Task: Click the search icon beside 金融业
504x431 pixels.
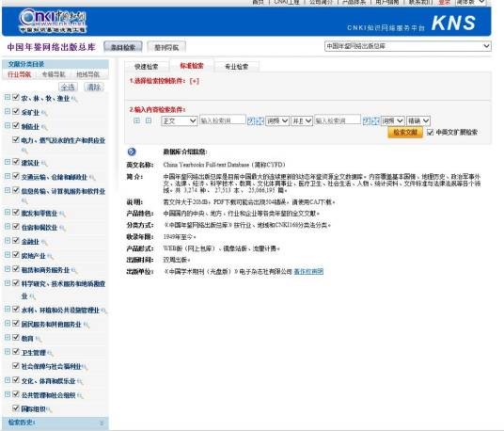Action: coord(44,242)
